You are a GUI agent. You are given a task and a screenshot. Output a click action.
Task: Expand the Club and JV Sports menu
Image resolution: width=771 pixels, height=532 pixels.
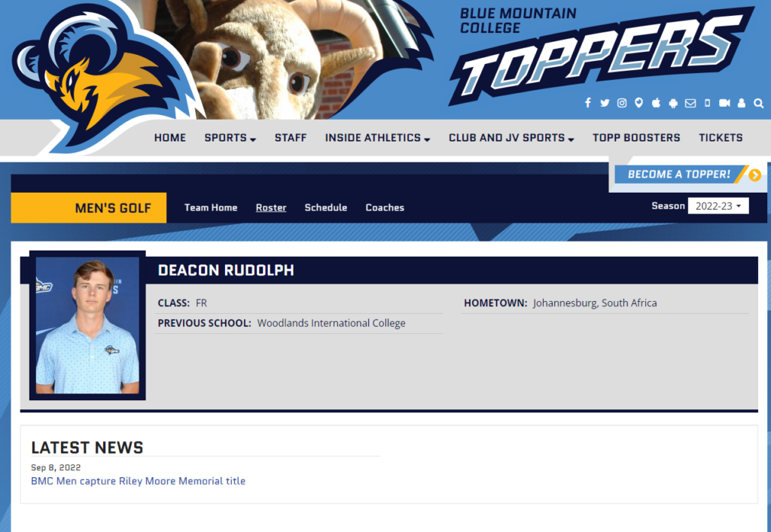[x=511, y=138]
